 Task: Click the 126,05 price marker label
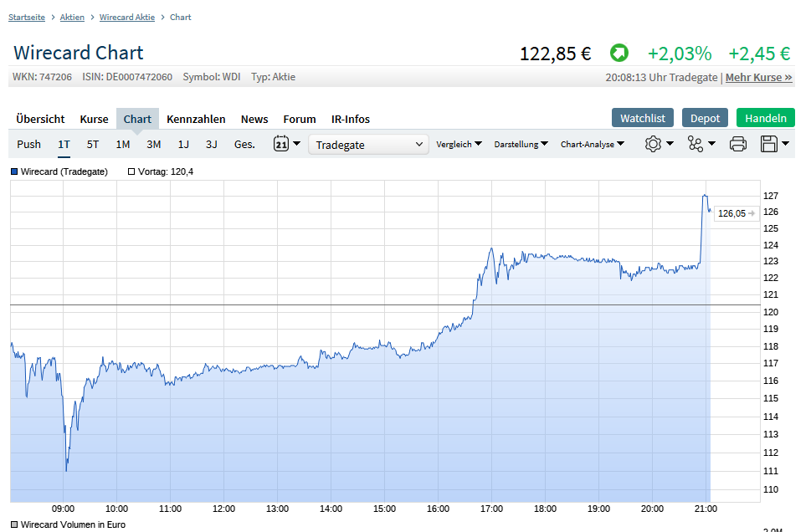click(736, 213)
